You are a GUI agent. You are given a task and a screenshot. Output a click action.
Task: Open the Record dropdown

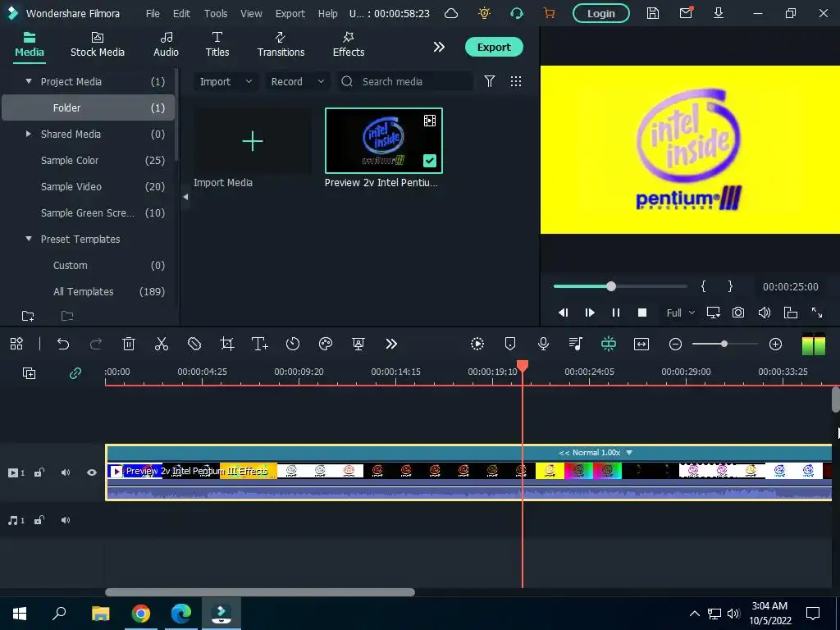click(x=297, y=81)
